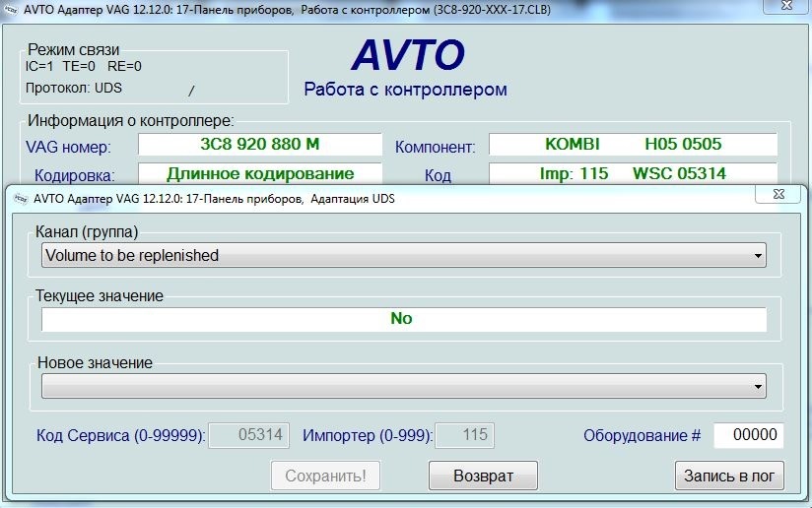
Task: Click the Текущее значение field showing No
Action: 403,319
